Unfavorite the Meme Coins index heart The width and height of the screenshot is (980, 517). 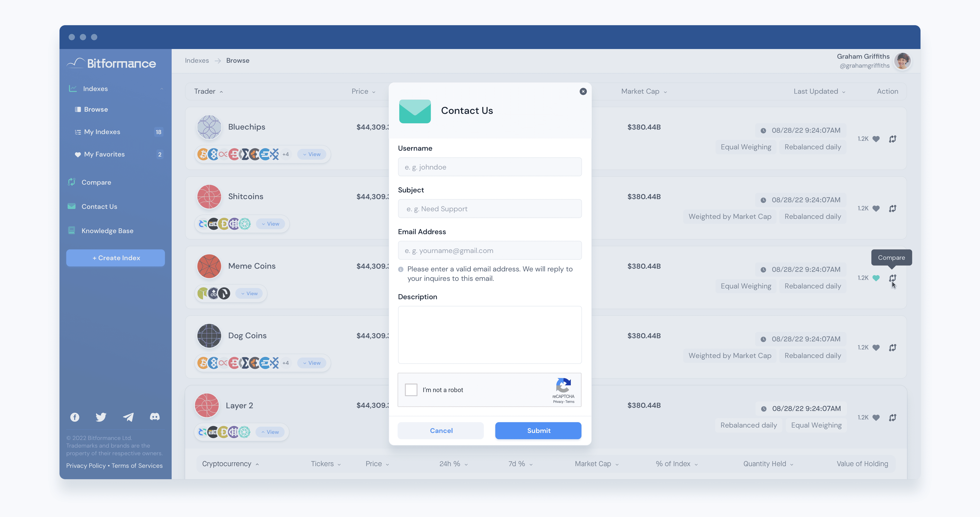(x=876, y=278)
